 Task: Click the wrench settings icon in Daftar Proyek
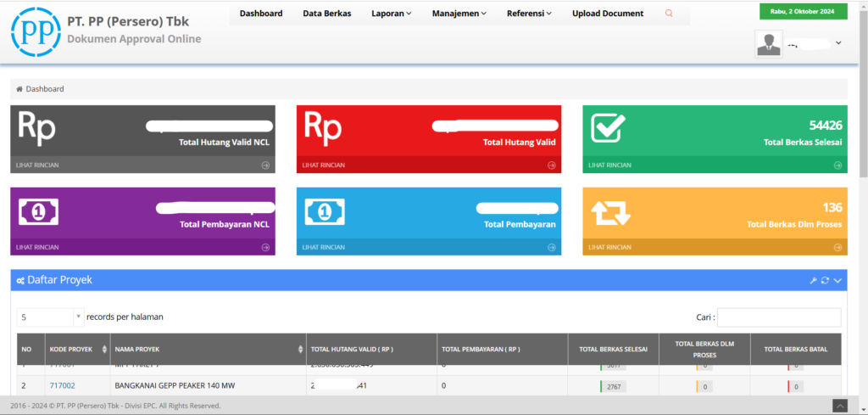tap(812, 280)
